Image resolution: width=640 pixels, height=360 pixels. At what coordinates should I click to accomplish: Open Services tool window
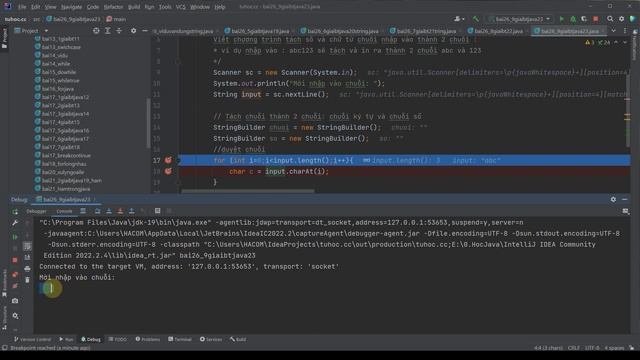[x=211, y=339]
